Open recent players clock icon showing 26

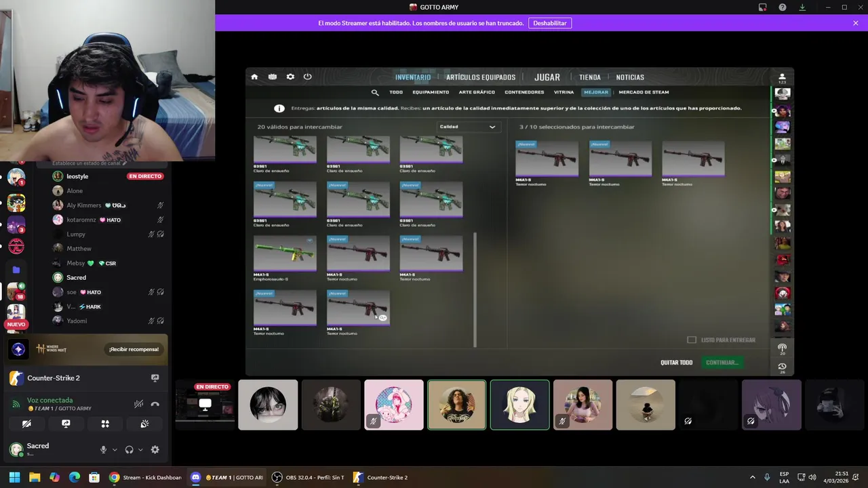pos(782,367)
